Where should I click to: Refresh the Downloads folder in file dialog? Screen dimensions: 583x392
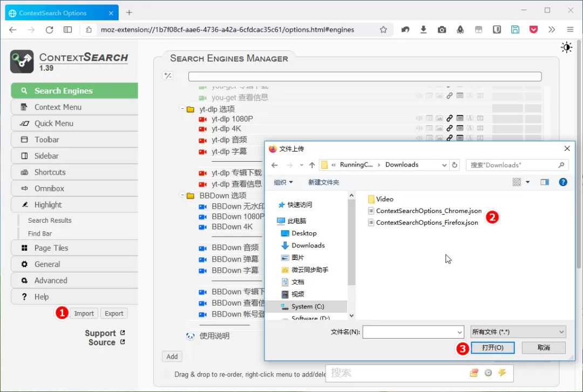coord(455,165)
